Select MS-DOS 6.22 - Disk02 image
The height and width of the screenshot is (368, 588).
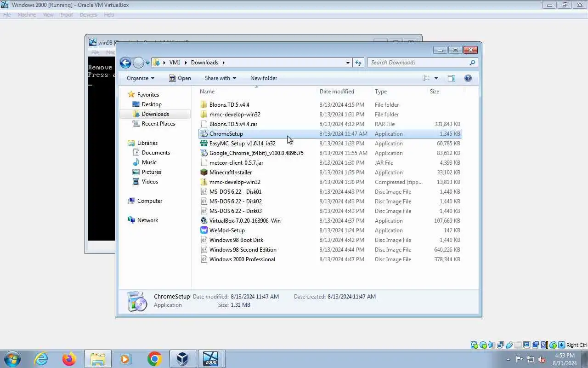[330, 201]
